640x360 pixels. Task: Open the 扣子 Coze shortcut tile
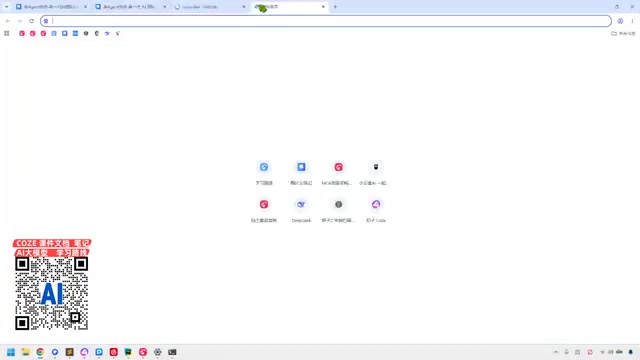[x=376, y=210]
